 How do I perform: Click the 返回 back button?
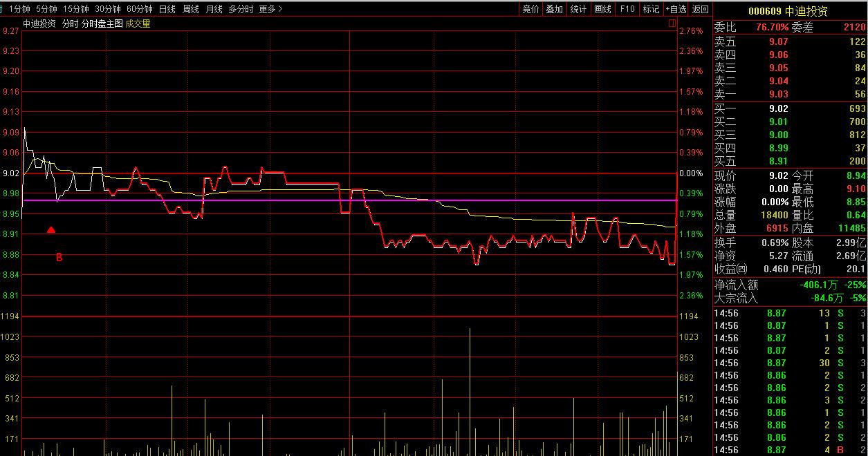pyautogui.click(x=701, y=9)
